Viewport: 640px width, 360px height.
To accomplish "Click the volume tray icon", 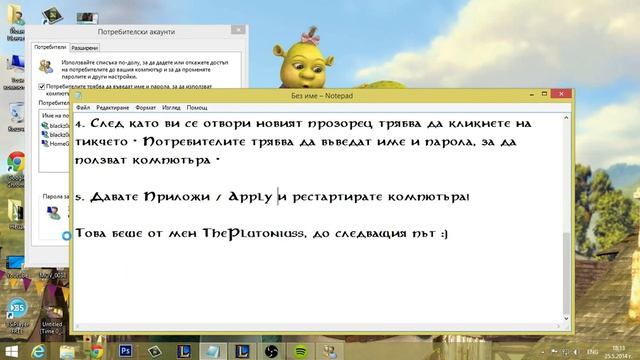I will coord(576,352).
